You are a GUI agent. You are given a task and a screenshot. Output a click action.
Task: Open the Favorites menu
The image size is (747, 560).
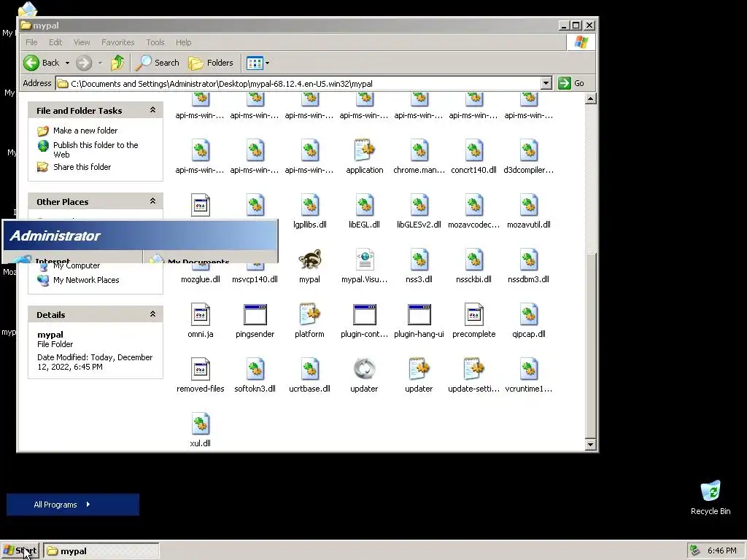pos(117,42)
